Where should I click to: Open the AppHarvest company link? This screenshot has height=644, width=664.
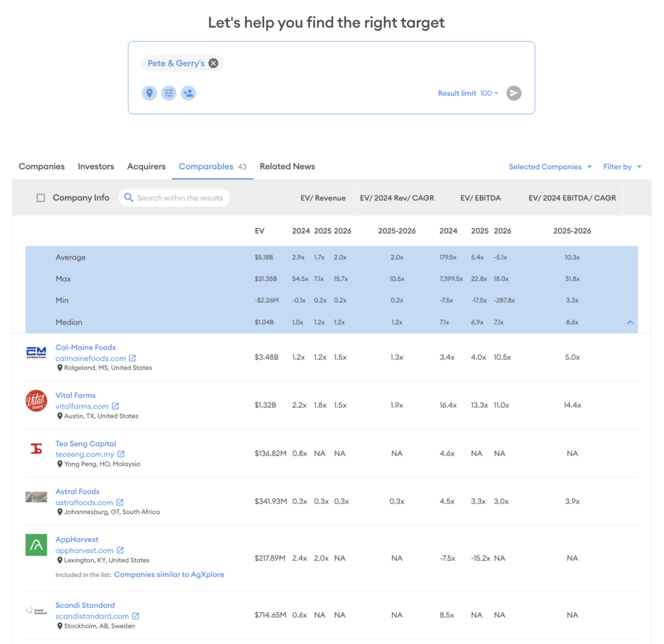click(77, 540)
